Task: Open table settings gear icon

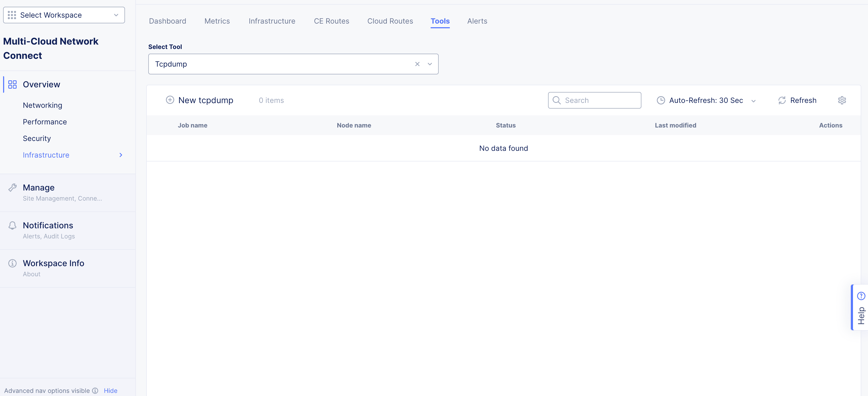Action: point(842,100)
